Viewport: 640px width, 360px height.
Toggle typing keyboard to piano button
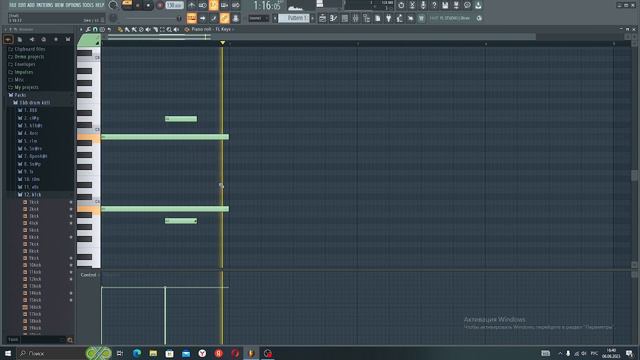191,18
